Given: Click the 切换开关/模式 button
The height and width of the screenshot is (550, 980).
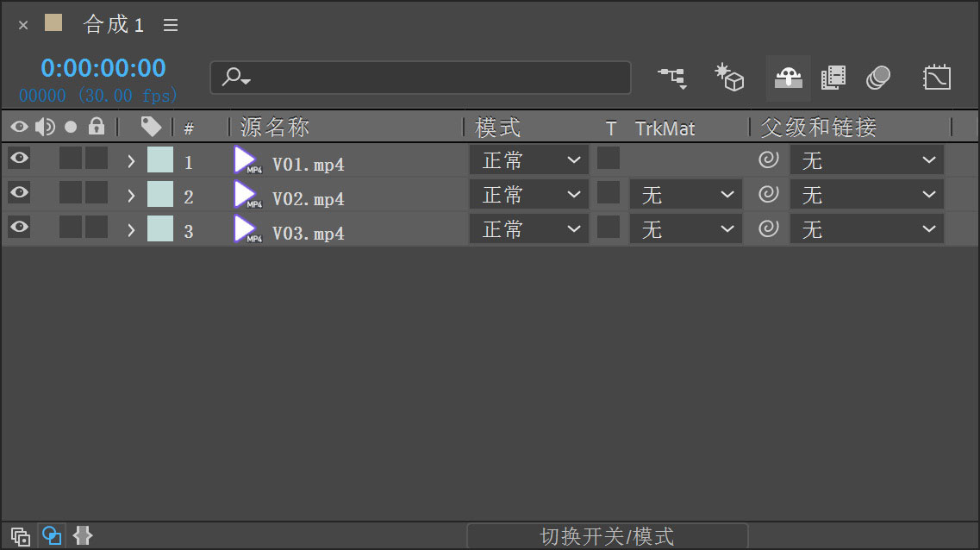Looking at the screenshot, I should pos(607,536).
